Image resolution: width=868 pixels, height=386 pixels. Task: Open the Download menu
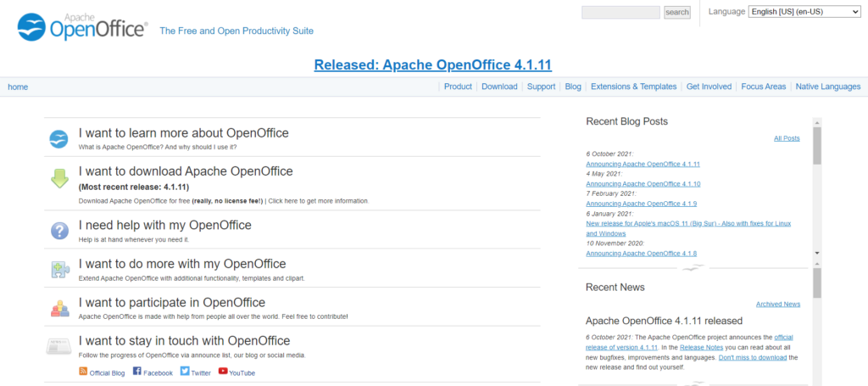pyautogui.click(x=499, y=87)
